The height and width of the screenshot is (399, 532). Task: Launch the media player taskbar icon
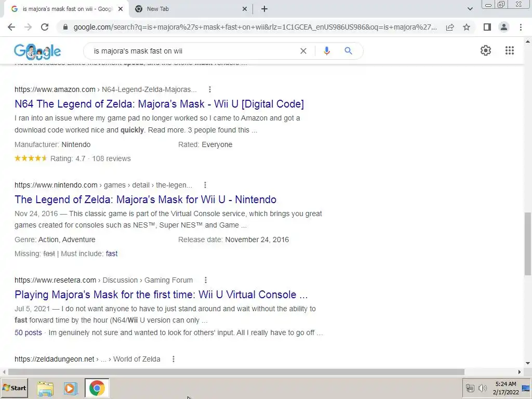pos(71,388)
